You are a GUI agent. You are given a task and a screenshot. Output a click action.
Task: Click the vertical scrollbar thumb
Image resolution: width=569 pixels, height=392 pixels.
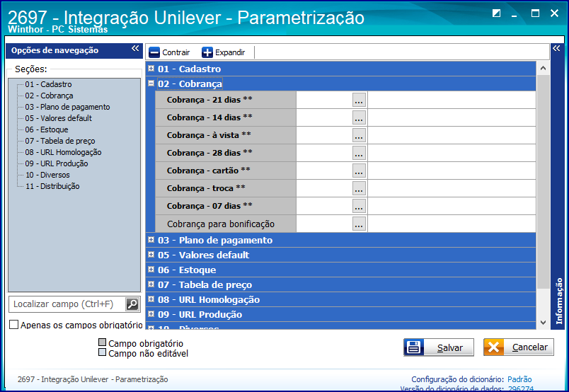tap(543, 181)
